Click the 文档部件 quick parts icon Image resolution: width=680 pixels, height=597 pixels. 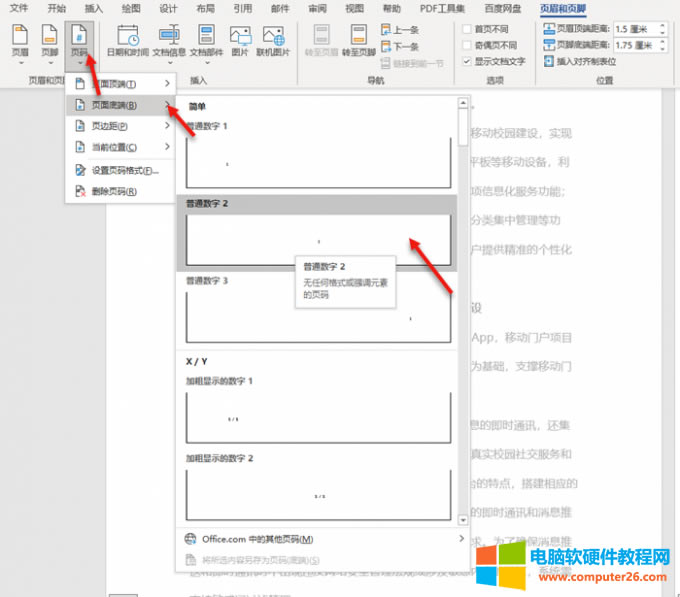[x=206, y=40]
